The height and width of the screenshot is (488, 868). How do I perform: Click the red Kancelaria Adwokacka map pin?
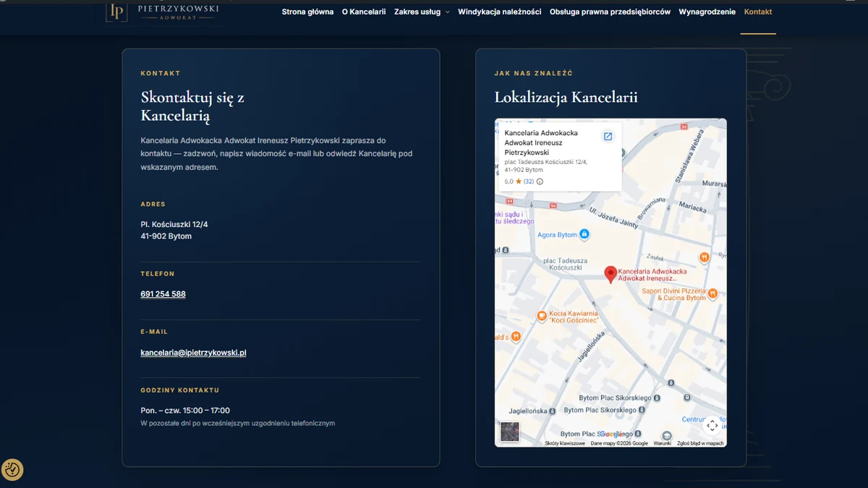(610, 275)
